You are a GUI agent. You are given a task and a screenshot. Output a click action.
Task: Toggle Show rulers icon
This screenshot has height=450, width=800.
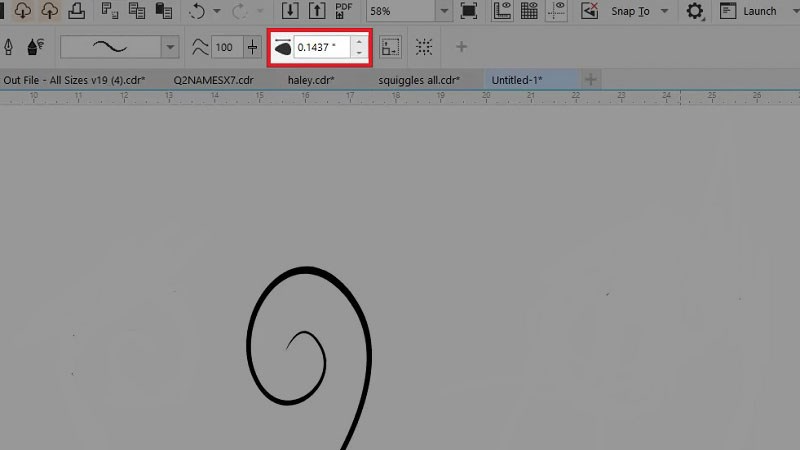[502, 11]
